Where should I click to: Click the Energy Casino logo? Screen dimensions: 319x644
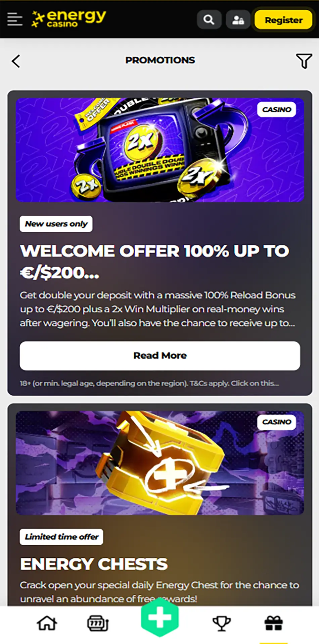[x=69, y=19]
